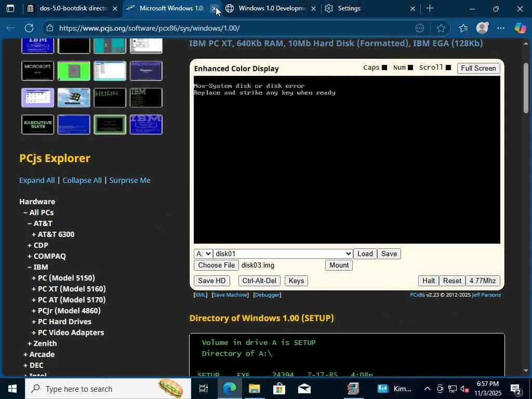The width and height of the screenshot is (532, 399).
Task: Open Task View from the taskbar
Action: click(x=203, y=389)
